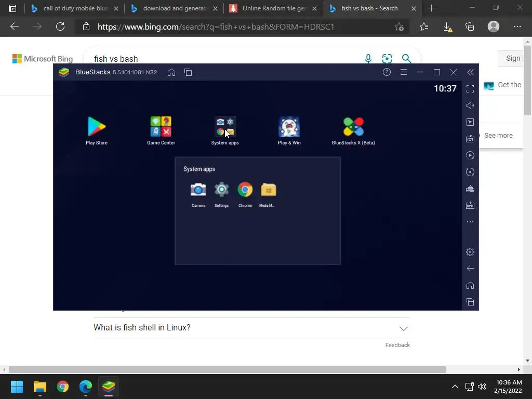The height and width of the screenshot is (399, 532).
Task: Open the BlueStacks hamburger menu
Action: pos(403,72)
